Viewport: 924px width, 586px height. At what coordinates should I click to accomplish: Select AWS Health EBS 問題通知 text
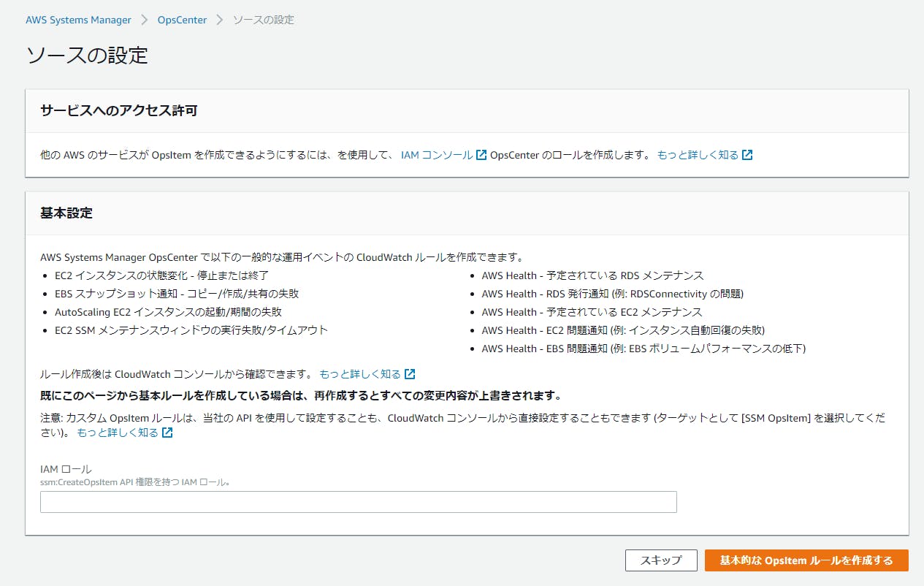pyautogui.click(x=644, y=349)
